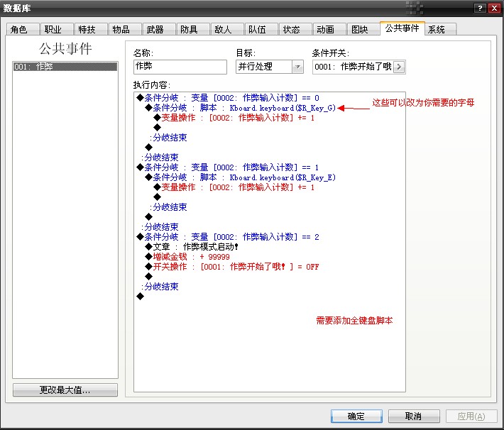
Task: Click the help question mark button
Action: 480,8
